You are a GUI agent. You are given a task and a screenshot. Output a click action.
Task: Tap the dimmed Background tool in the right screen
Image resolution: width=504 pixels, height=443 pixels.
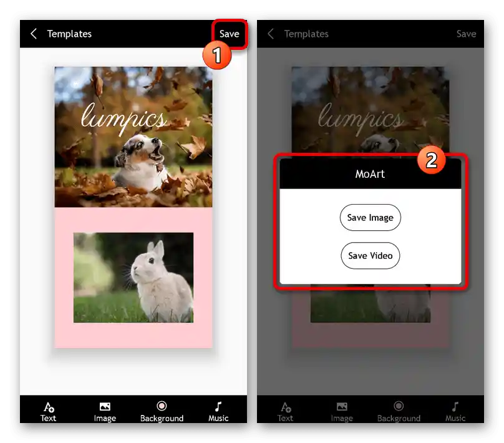tap(399, 412)
